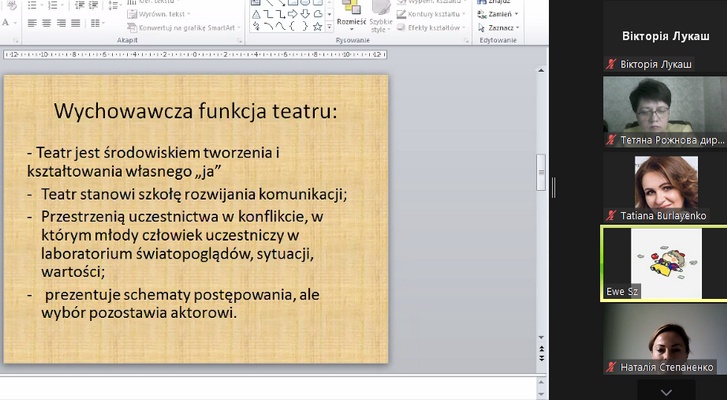Open the Efekty kształtów effects menu

[x=432, y=27]
